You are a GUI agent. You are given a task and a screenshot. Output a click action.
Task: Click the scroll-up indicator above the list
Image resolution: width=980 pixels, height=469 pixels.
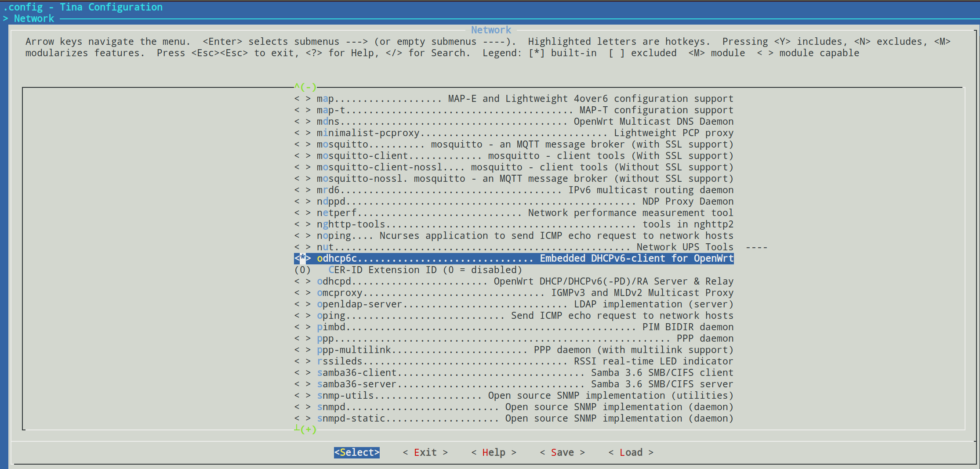coord(305,87)
